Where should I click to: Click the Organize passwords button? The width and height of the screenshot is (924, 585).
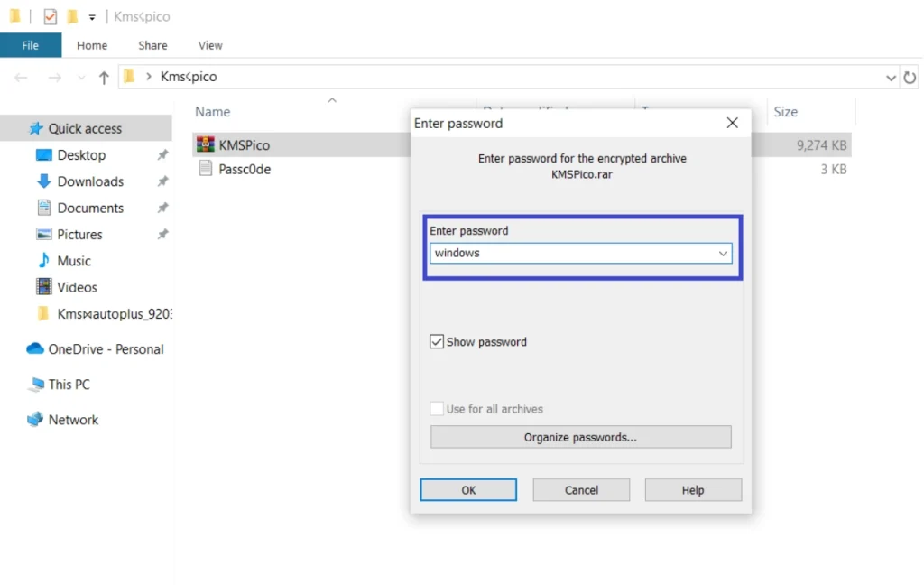580,437
